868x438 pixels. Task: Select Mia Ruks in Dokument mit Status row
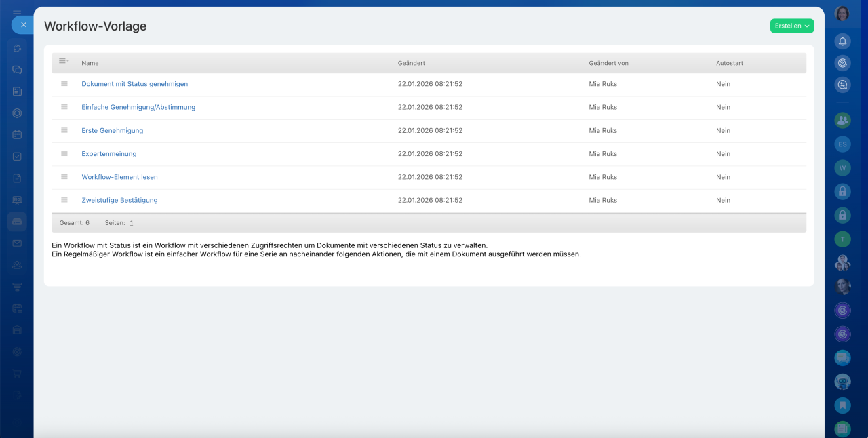point(603,84)
